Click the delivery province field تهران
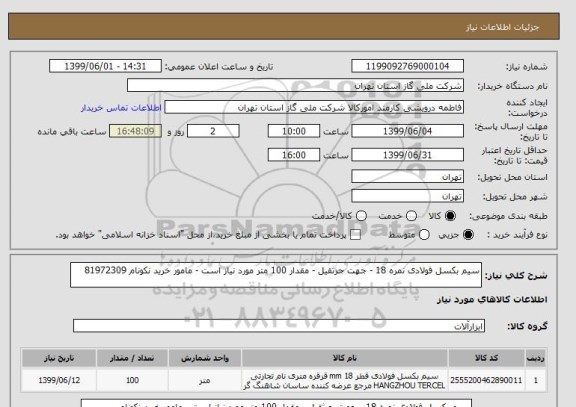Viewport: 576px width, 407px height. [x=407, y=177]
